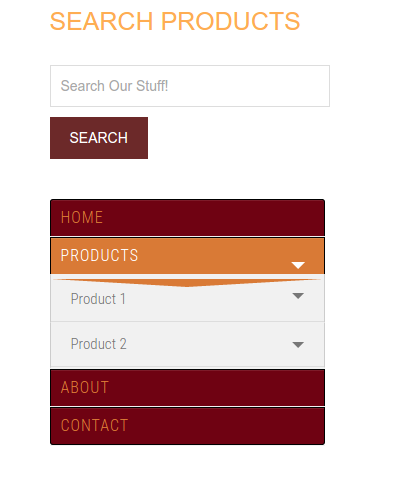Expand Product 1 with its gray arrow

[x=298, y=296]
